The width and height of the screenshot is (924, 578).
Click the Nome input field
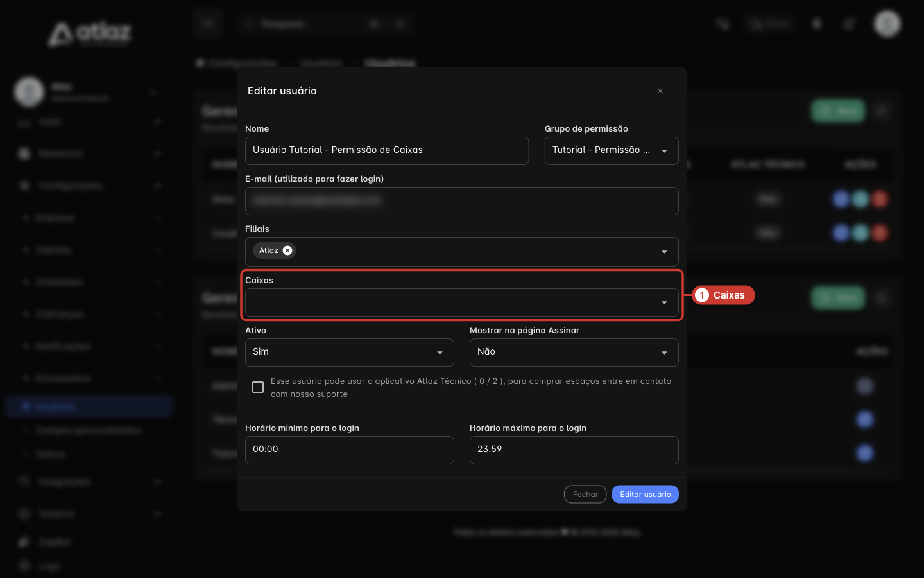tap(386, 151)
